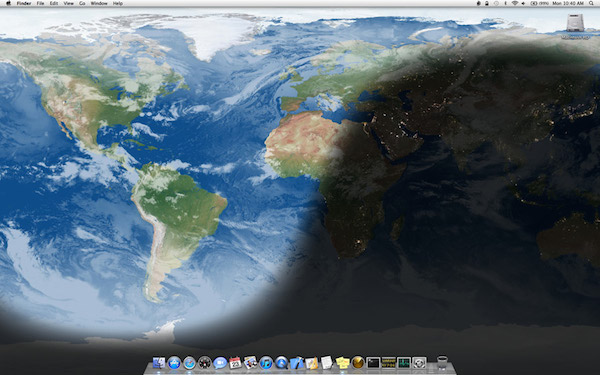Open the Trash in the dock
600x375 pixels.
[442, 362]
